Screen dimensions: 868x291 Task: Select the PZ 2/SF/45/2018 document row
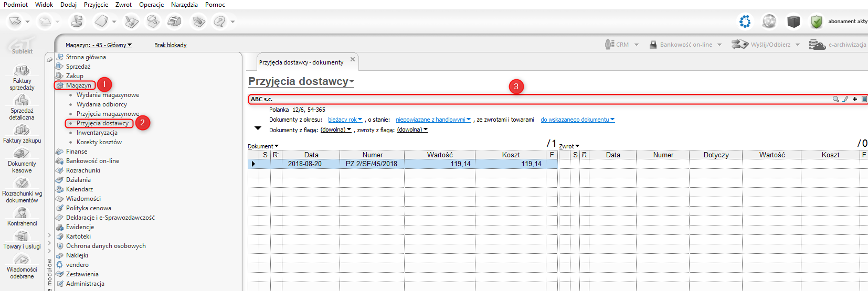coord(371,164)
